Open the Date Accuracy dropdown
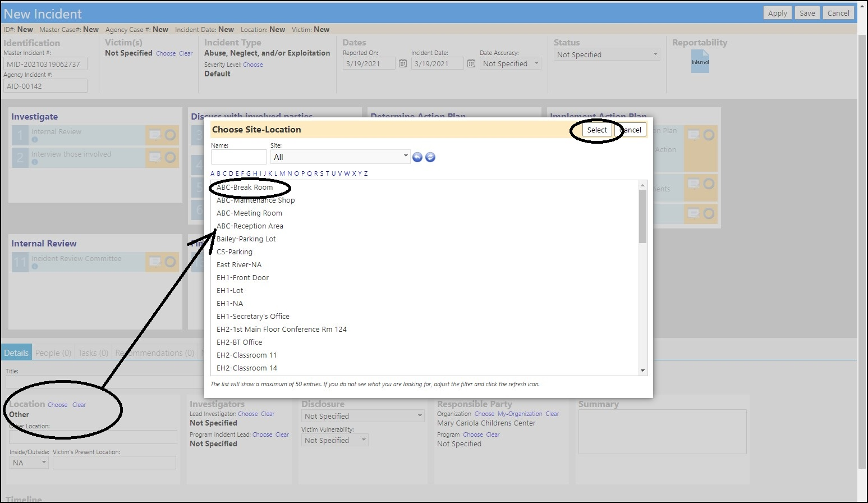The height and width of the screenshot is (503, 868). [x=511, y=63]
